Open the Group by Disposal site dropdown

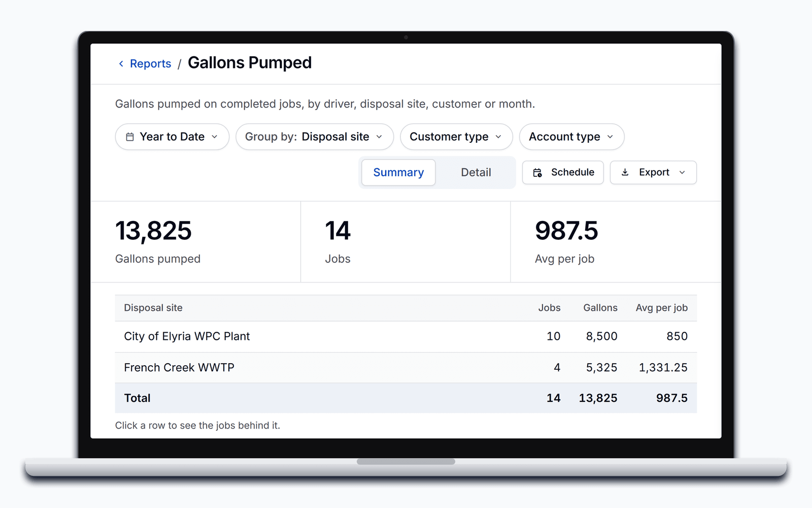click(315, 137)
